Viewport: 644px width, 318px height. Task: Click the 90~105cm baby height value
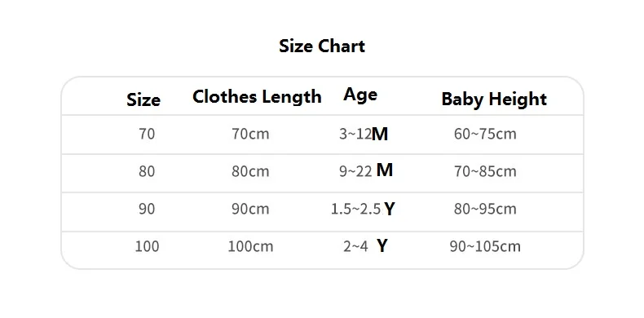pos(485,246)
